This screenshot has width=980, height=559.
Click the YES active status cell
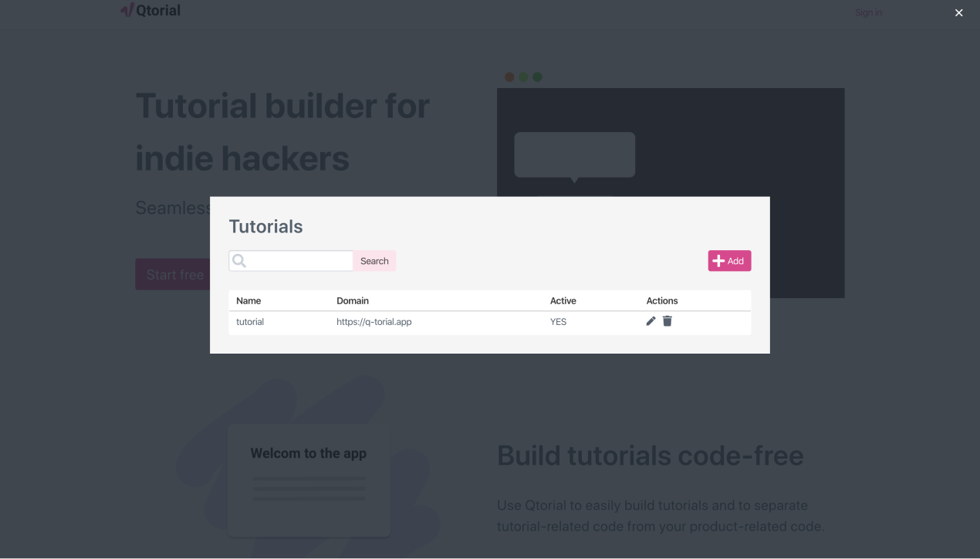click(x=558, y=322)
